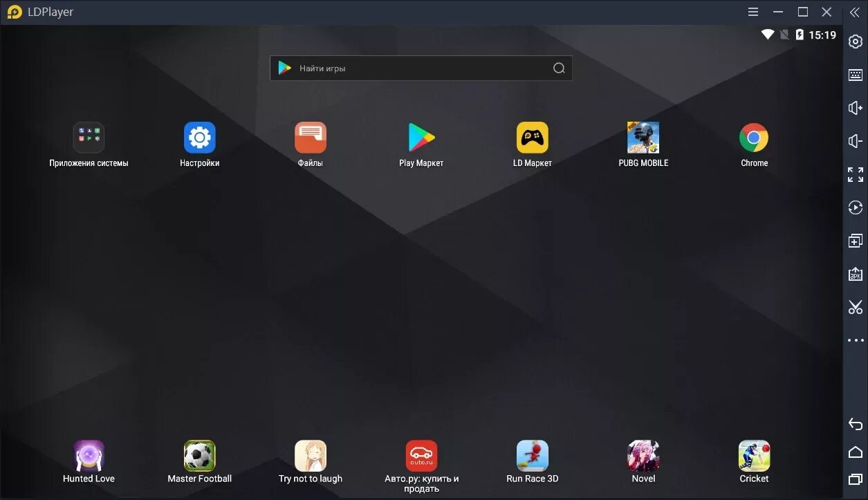Screen dimensions: 868x500
Task: Toggle fullscreen mode from sidebar
Action: pos(856,174)
